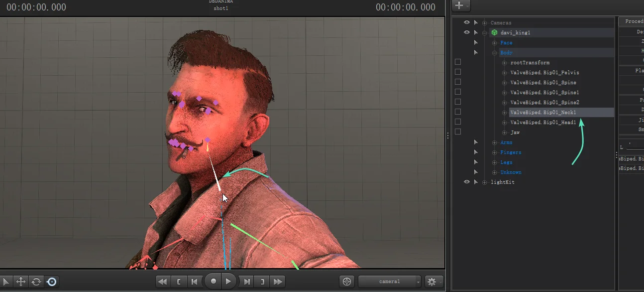Select the ValveBiped.Bip01_Head1 bone

[543, 122]
